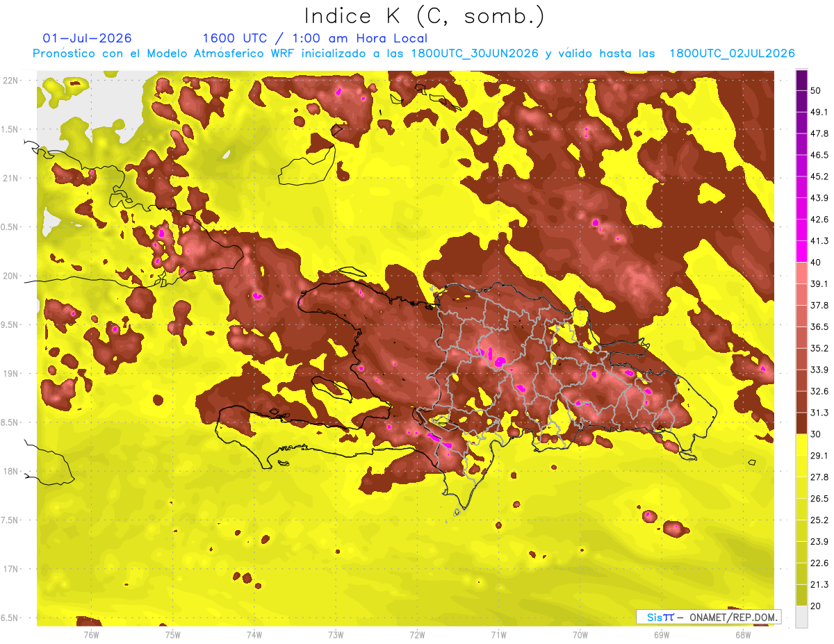The height and width of the screenshot is (644, 834).
Task: Click the '45.2' colorbar value
Action: point(819,176)
